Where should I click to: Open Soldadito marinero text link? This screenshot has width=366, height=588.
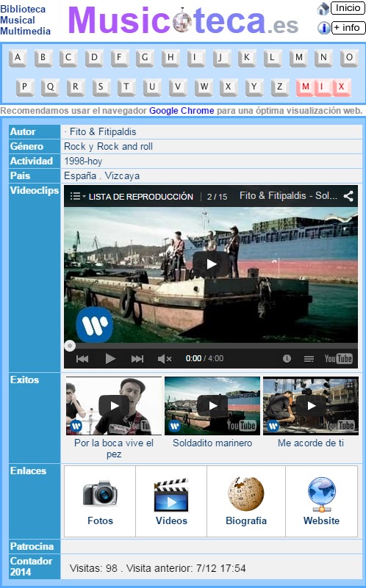[x=212, y=443]
